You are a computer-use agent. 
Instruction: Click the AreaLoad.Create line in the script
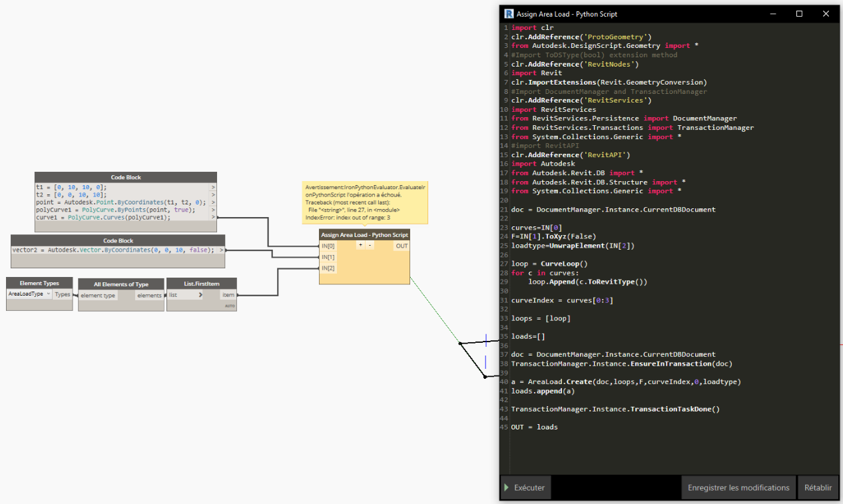coord(626,382)
